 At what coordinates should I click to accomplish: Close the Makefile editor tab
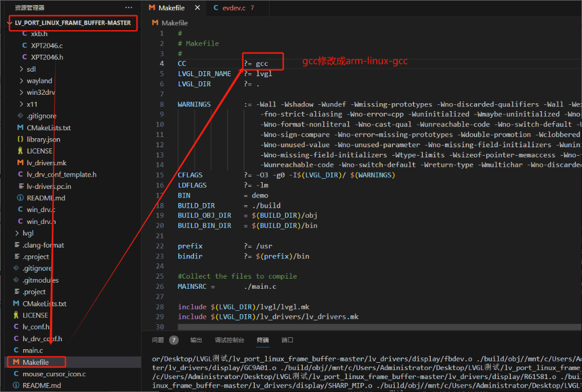pyautogui.click(x=197, y=8)
